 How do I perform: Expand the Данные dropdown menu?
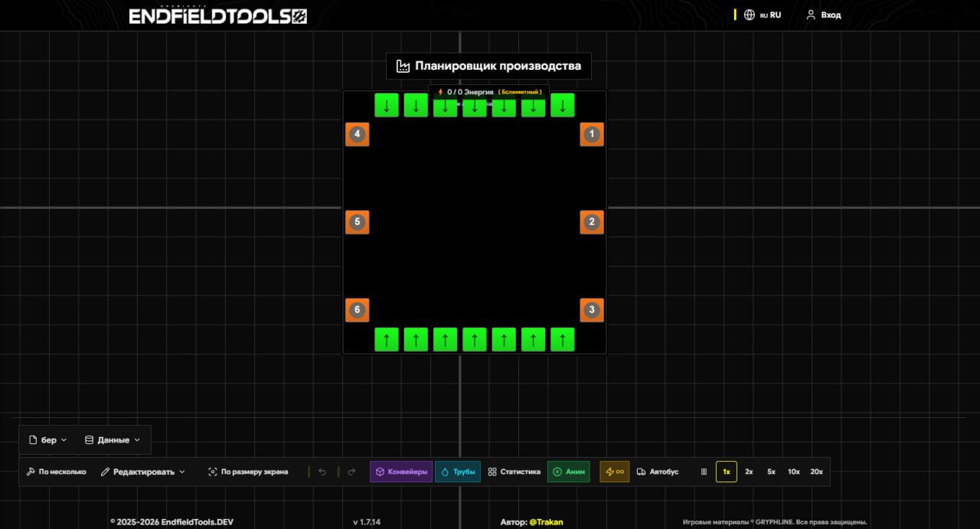tap(113, 440)
